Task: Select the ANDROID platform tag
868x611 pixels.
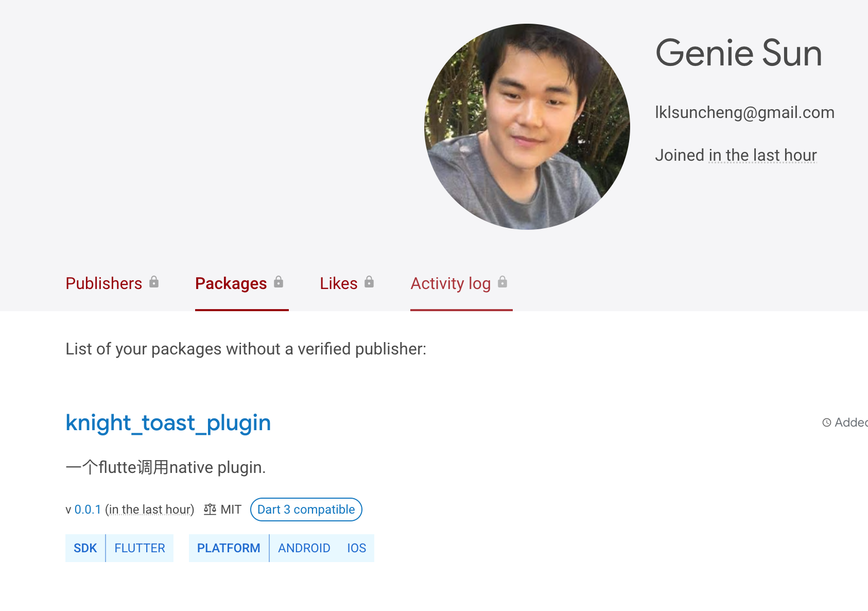Action: (x=304, y=548)
